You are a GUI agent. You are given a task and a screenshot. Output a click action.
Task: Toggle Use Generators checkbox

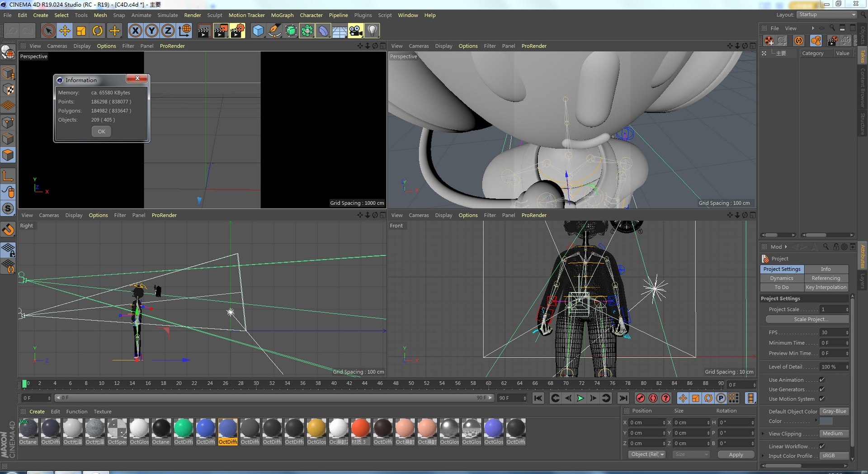coord(822,389)
